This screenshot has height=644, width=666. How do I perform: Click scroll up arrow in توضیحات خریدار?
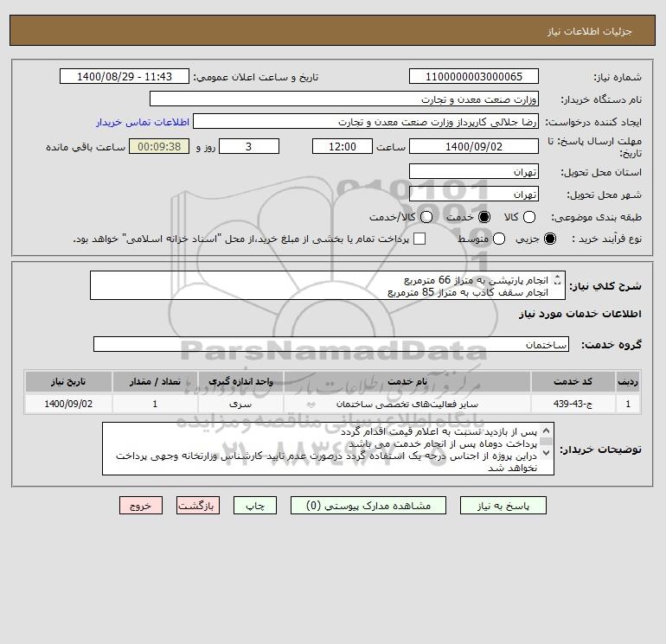coord(547,430)
